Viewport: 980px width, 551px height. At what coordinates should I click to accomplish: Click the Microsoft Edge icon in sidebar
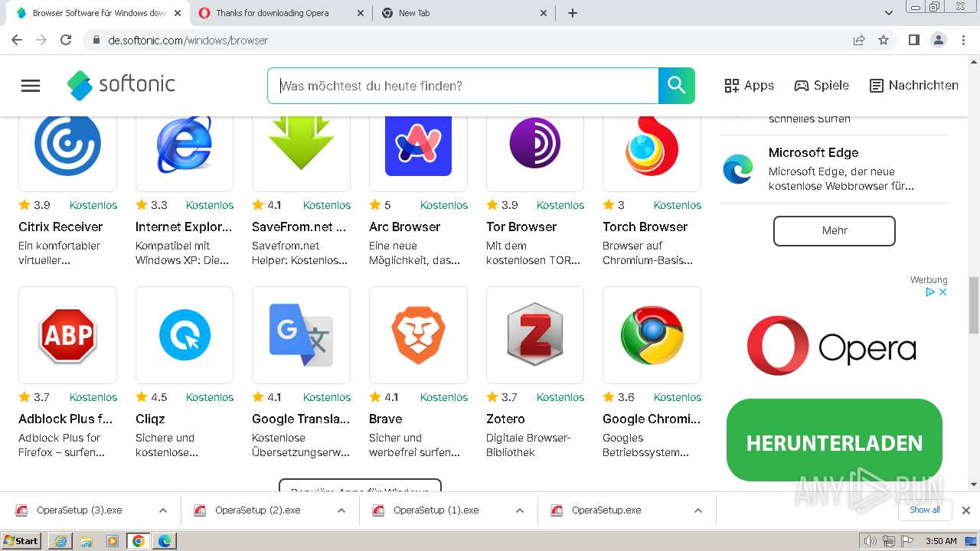click(738, 169)
